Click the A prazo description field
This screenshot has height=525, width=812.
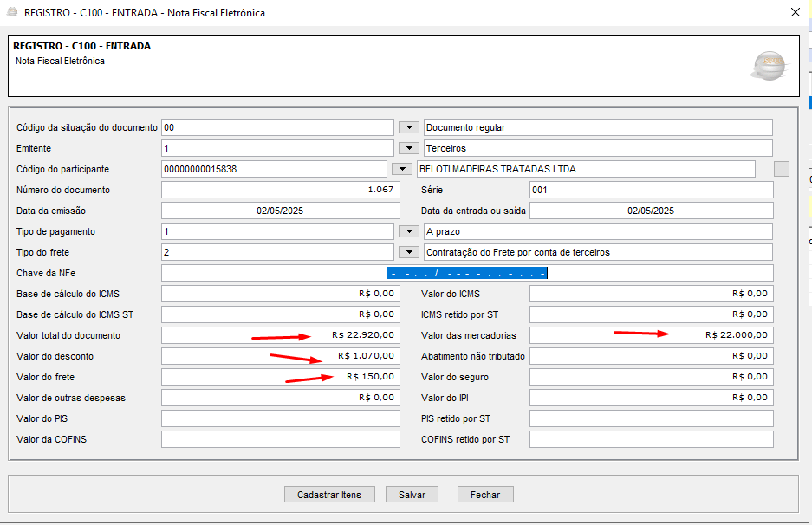[598, 231]
